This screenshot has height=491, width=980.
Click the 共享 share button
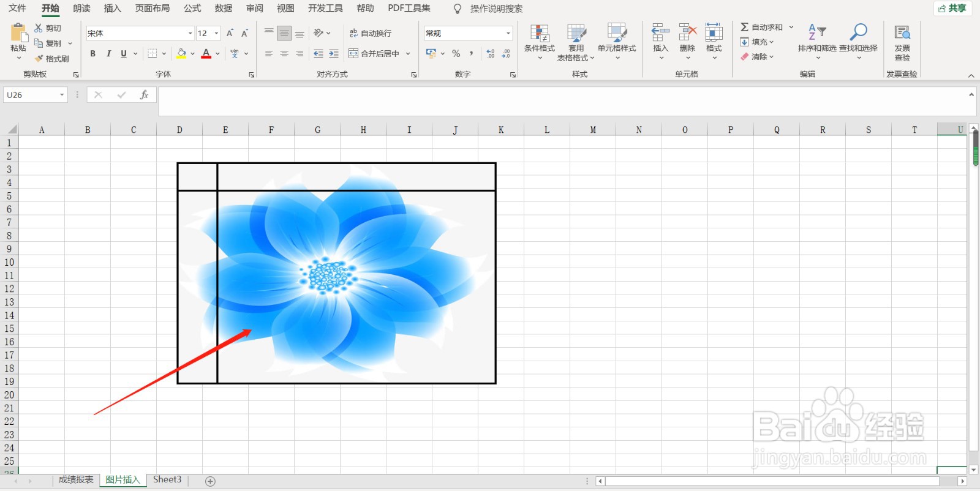952,9
